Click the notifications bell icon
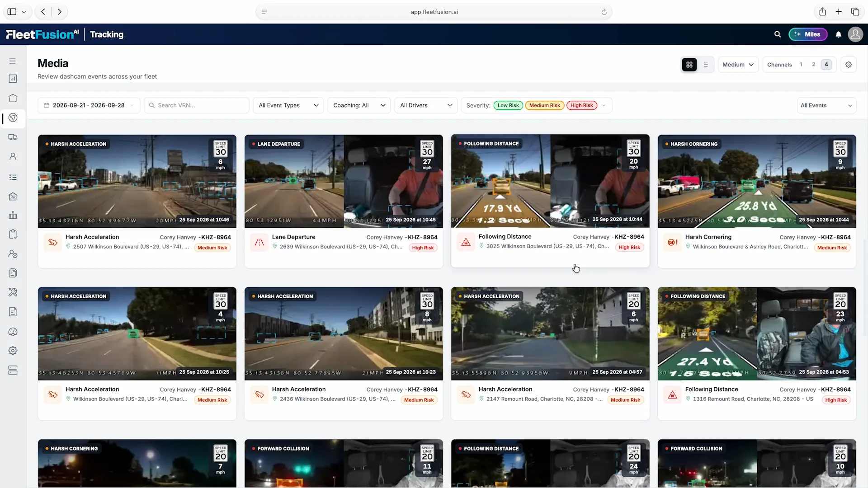The height and width of the screenshot is (488, 868). click(x=839, y=34)
